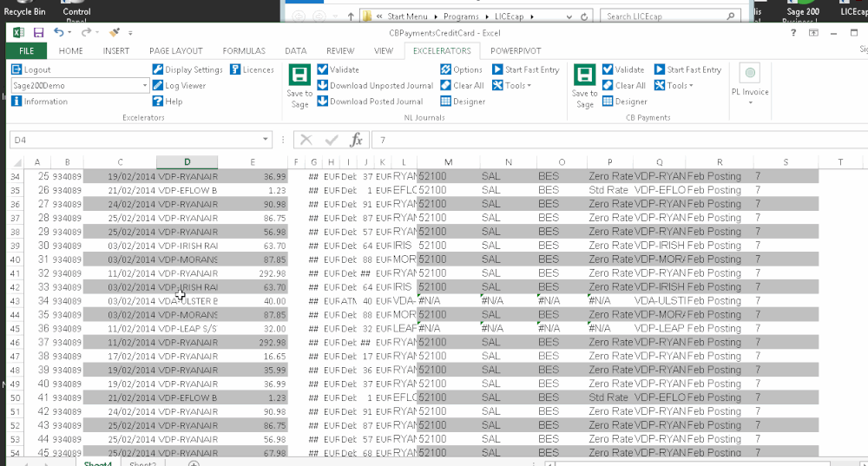Viewport: 868px width, 466px height.
Task: Click Save to Sage in CB Payments
Action: coord(584,86)
